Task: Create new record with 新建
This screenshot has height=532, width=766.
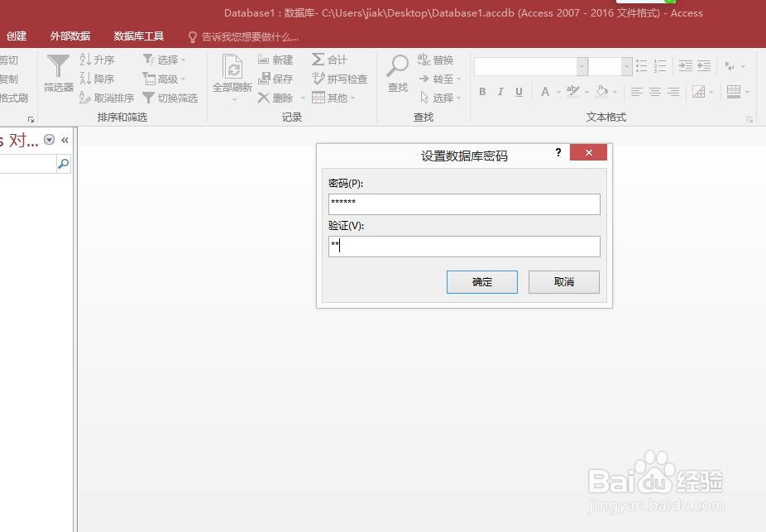Action: [275, 60]
